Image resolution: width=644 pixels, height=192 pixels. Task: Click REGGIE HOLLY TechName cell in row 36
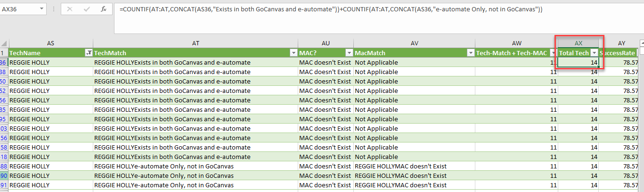coord(51,62)
